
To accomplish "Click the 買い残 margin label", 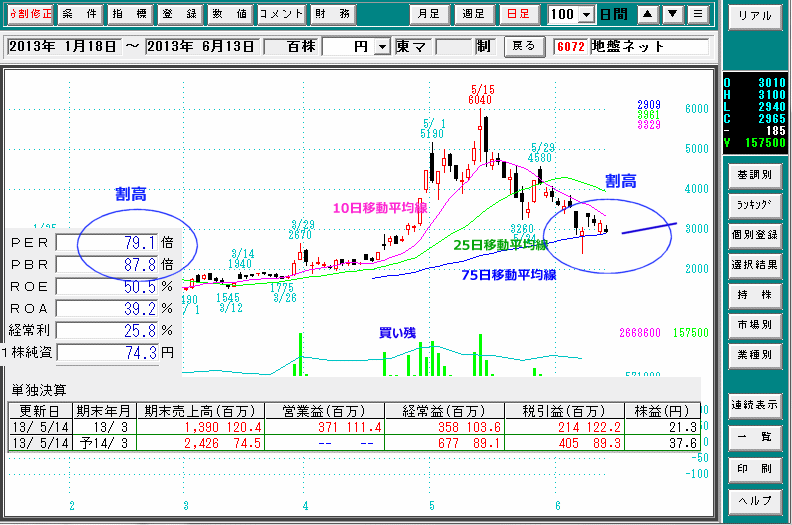I will click(x=398, y=333).
